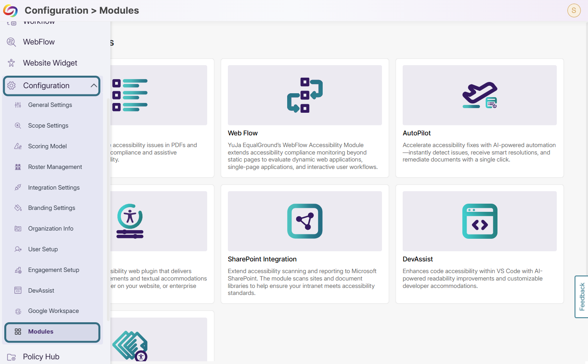
Task: Click the SharePoint Integration description text
Action: pyautogui.click(x=302, y=282)
